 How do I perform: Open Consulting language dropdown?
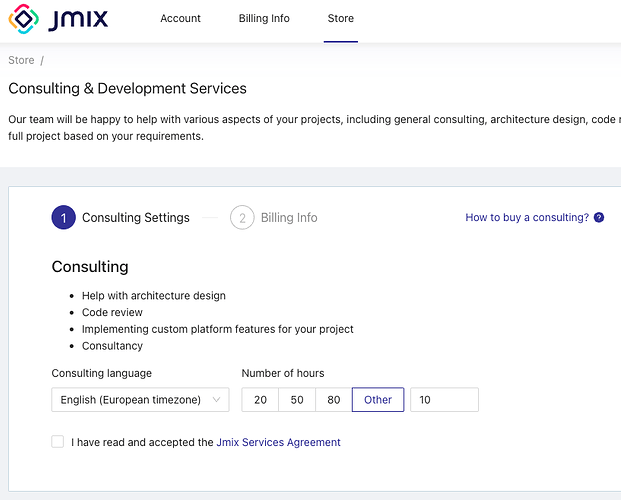[x=130, y=400]
